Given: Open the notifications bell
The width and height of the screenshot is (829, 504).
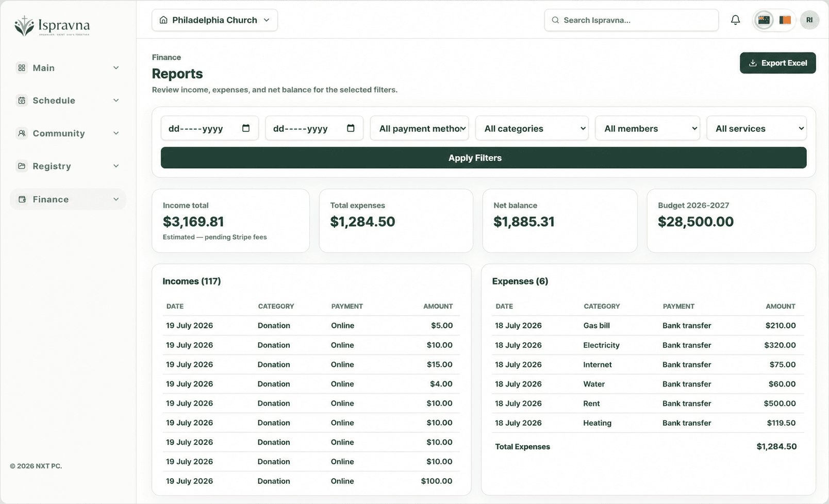Looking at the screenshot, I should click(735, 20).
